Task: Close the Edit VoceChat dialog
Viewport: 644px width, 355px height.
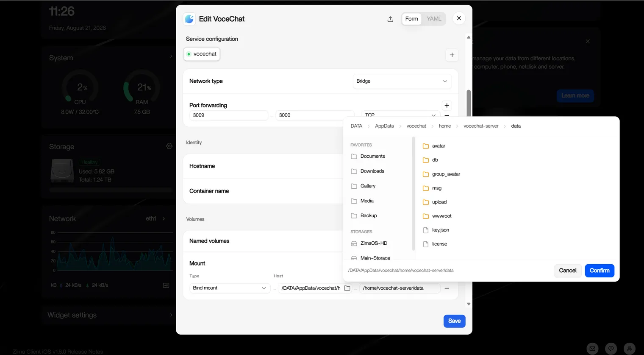Action: (459, 18)
